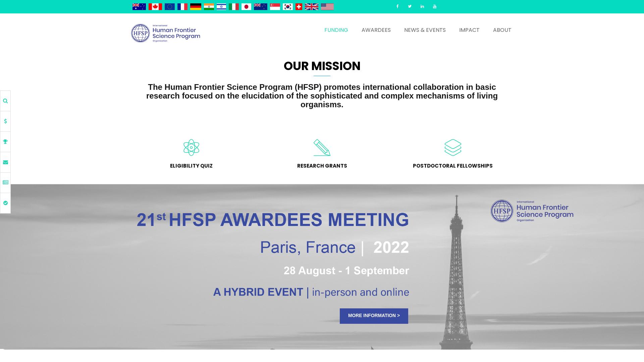The width and height of the screenshot is (644, 362).
Task: Open the News & Events menu
Action: pos(425,30)
